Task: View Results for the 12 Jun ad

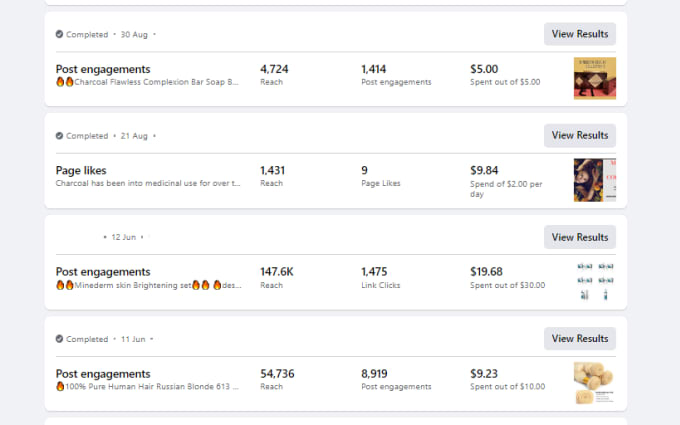Action: tap(580, 237)
